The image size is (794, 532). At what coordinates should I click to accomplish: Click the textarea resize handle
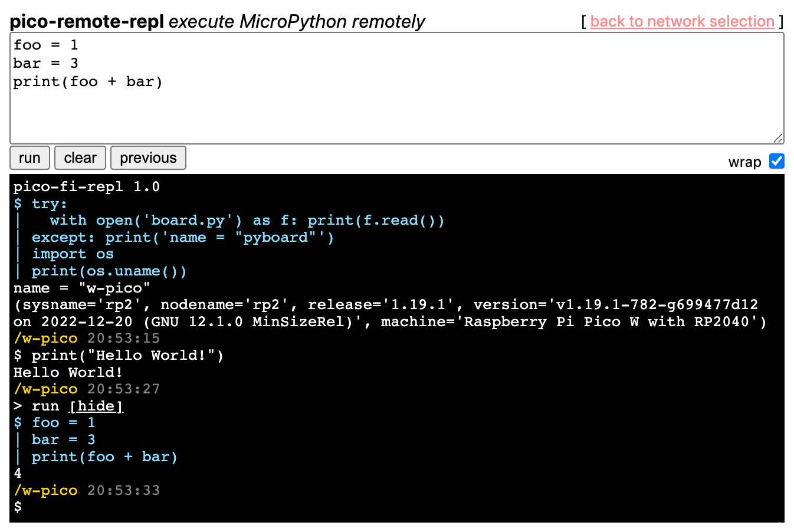[779, 137]
